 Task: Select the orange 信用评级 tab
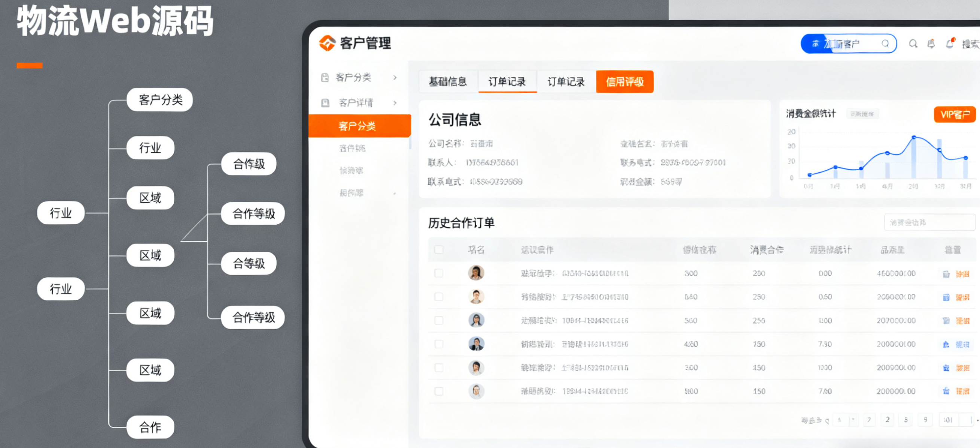click(x=624, y=81)
